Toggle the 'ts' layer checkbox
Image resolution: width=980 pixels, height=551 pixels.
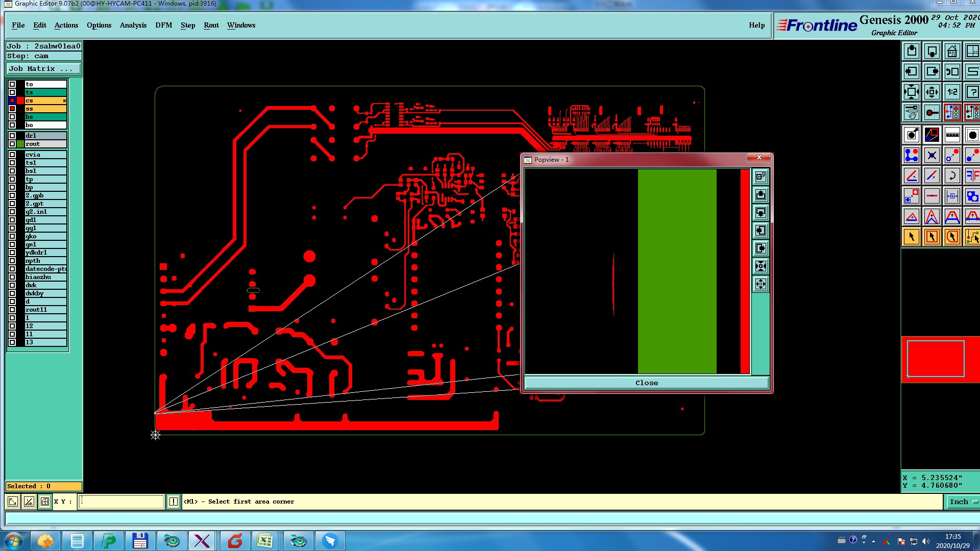(x=12, y=92)
